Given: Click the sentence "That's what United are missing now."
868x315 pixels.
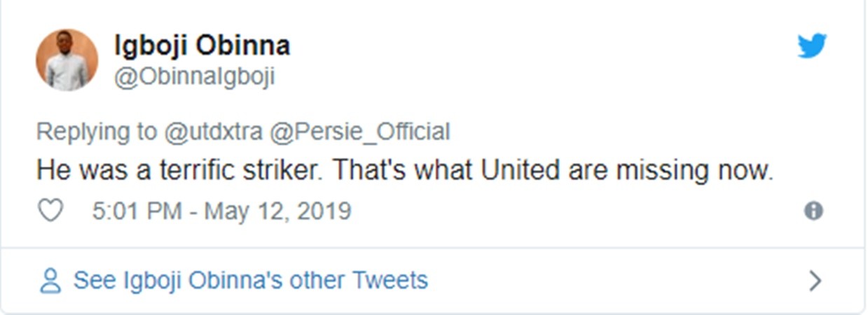Looking at the screenshot, I should coord(552,171).
